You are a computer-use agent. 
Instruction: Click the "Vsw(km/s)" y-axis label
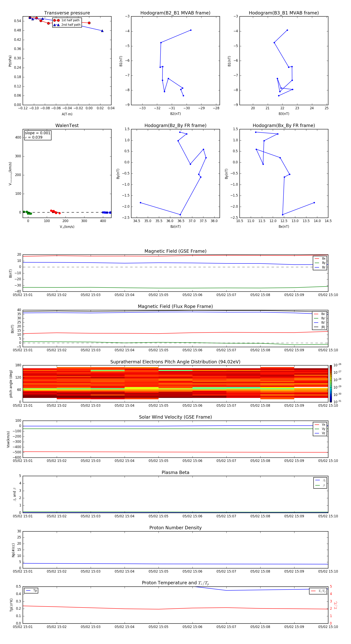8,439
